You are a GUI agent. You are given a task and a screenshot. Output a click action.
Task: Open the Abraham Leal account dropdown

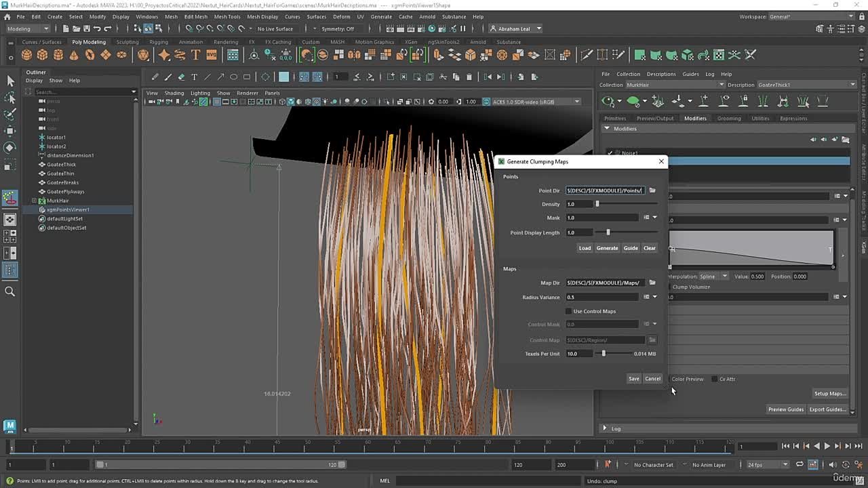515,28
